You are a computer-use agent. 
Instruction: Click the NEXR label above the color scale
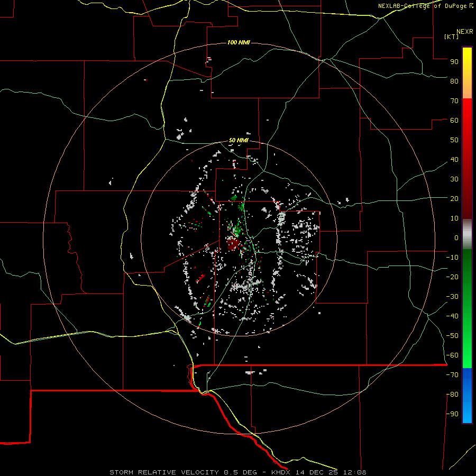465,32
